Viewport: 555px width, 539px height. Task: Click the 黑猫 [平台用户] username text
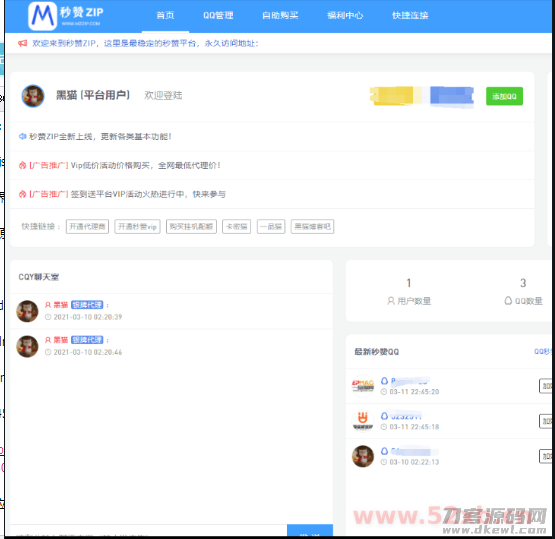pyautogui.click(x=93, y=95)
